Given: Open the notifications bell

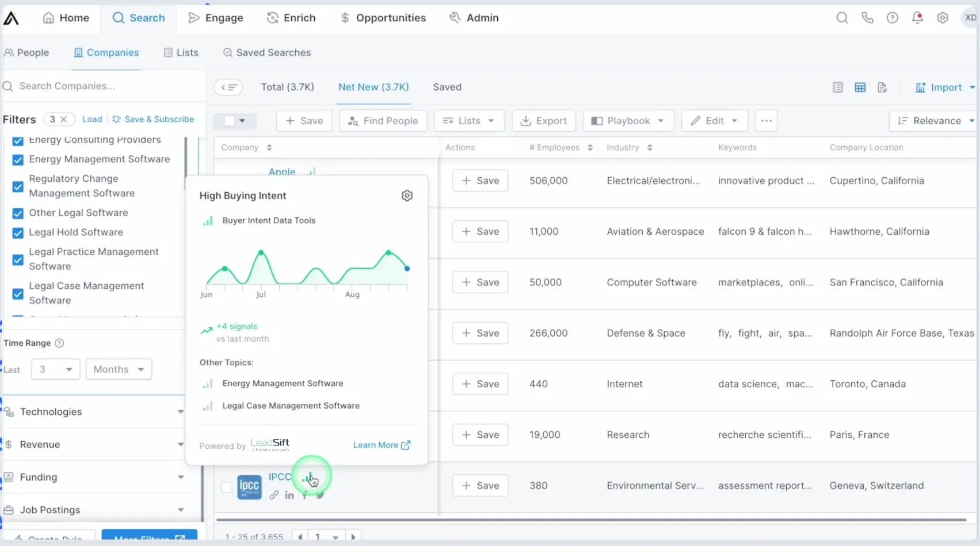Looking at the screenshot, I should 917,18.
